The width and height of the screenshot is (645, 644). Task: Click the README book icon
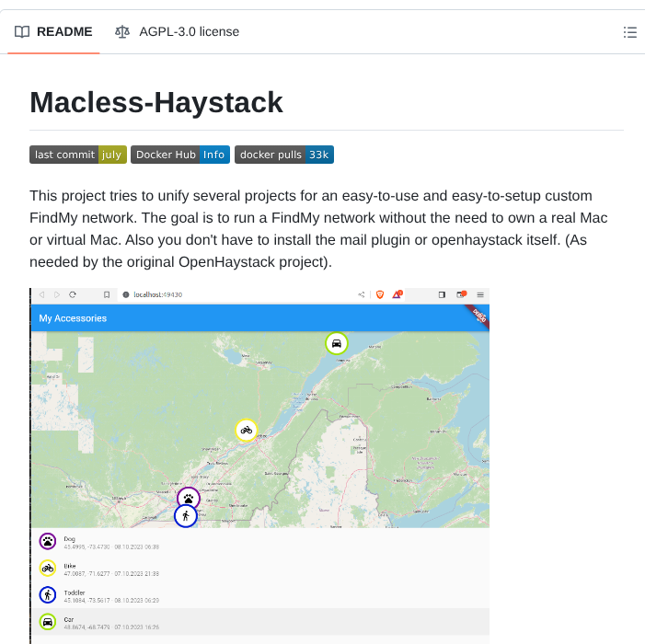click(x=22, y=31)
